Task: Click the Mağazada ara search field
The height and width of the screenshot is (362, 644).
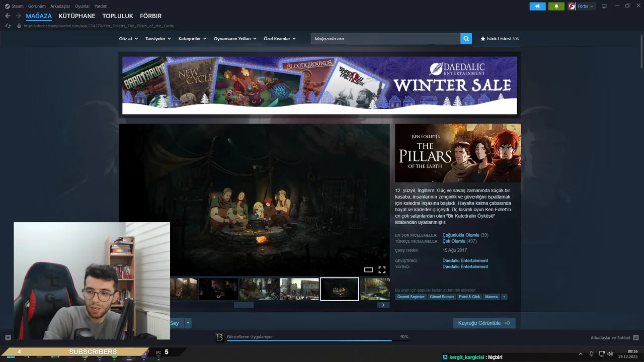Action: coord(385,38)
